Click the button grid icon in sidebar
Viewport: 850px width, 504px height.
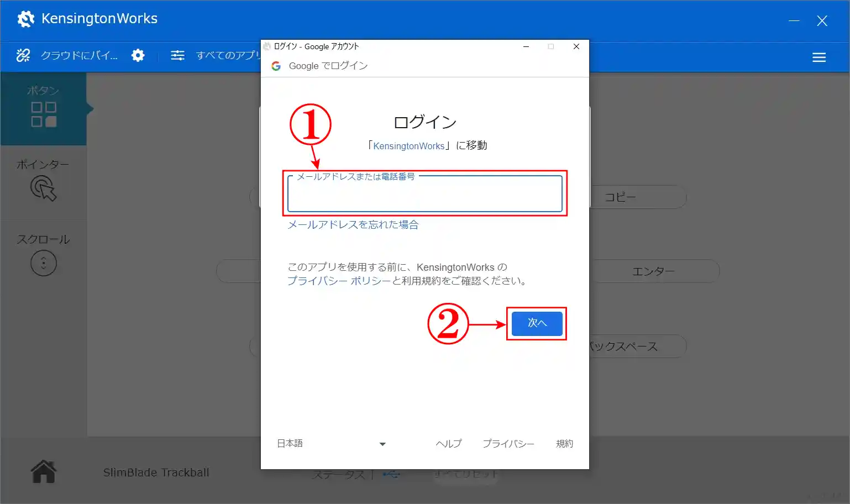(x=44, y=114)
